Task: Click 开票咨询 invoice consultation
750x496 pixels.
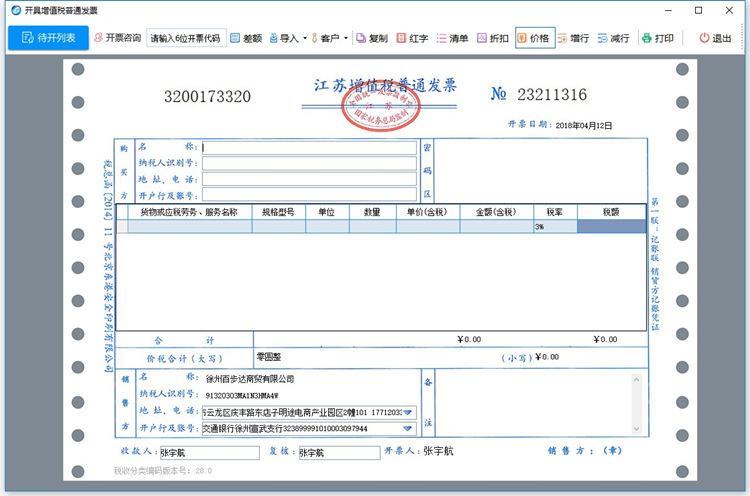Action: coord(118,38)
